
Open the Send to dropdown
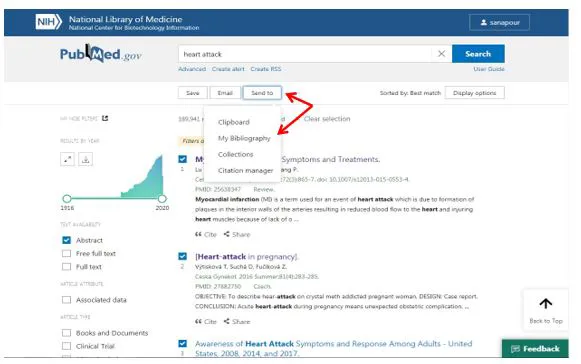point(262,93)
